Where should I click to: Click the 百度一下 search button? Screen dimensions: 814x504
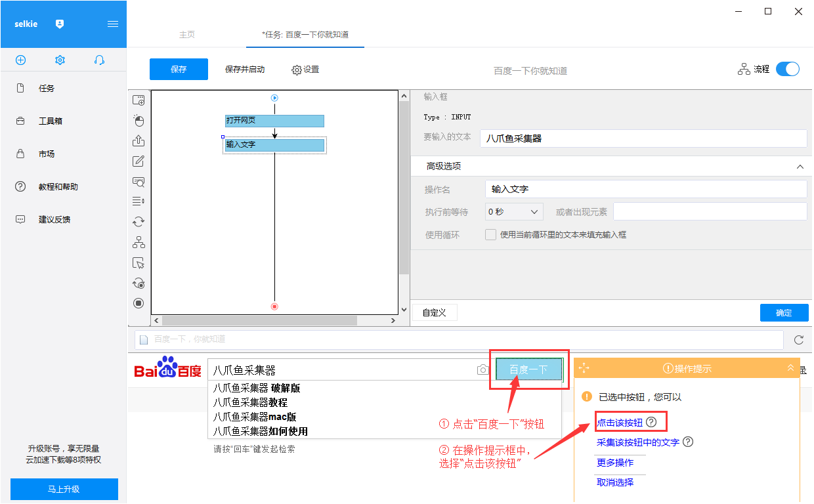coord(529,370)
